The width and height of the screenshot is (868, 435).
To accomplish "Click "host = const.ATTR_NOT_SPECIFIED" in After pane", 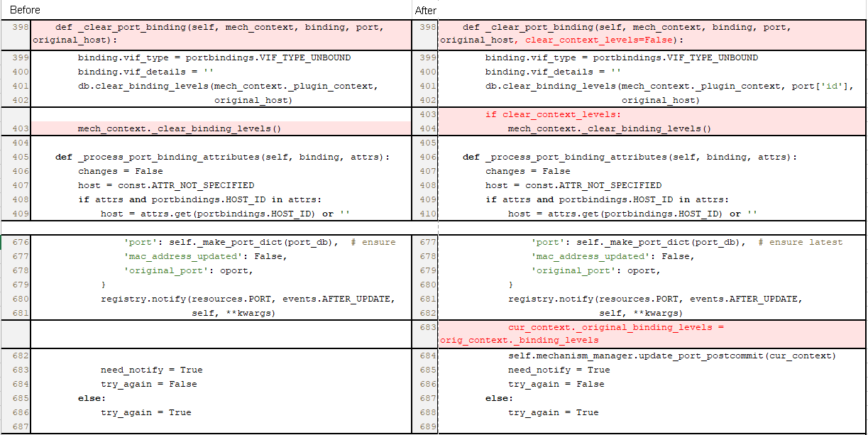I will pos(573,185).
